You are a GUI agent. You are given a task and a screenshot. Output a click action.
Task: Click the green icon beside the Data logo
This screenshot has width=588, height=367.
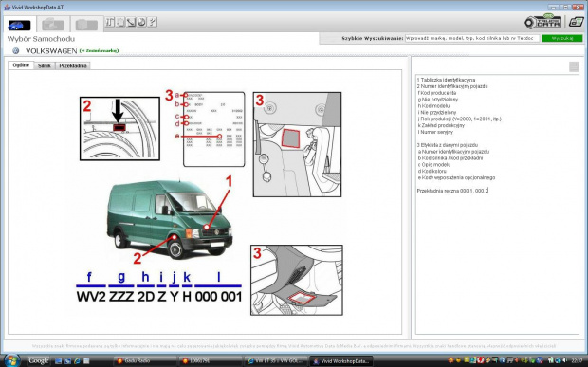576,22
